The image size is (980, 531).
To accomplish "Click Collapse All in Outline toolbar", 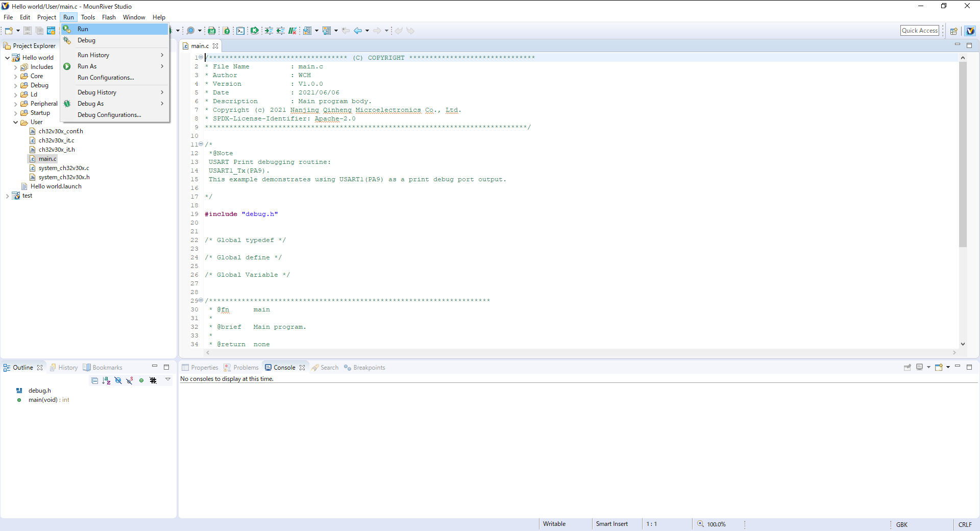I will tap(94, 380).
